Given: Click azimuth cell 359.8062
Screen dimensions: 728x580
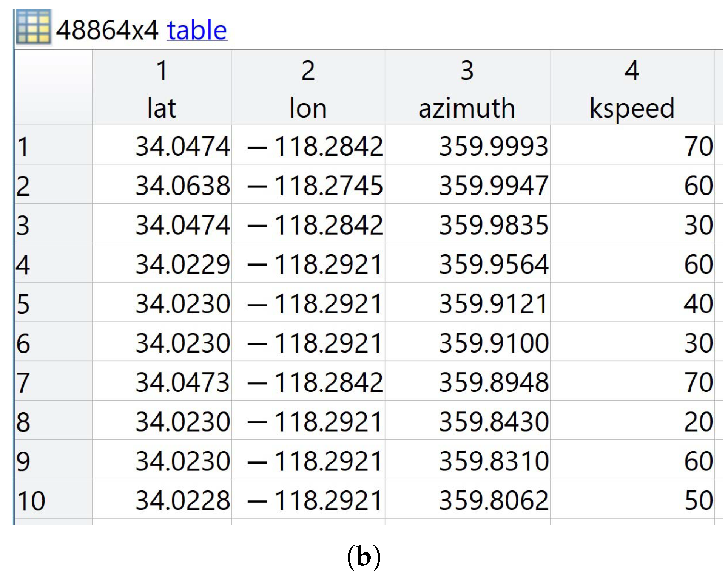Looking at the screenshot, I should pyautogui.click(x=493, y=500).
